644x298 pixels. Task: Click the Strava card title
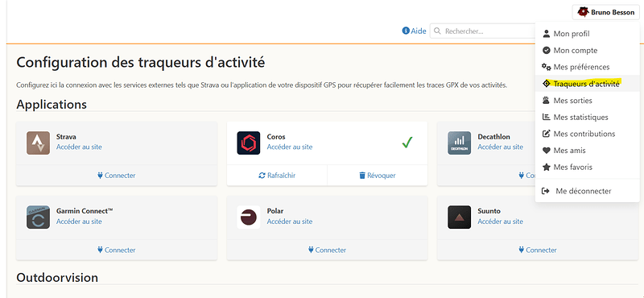pos(66,137)
